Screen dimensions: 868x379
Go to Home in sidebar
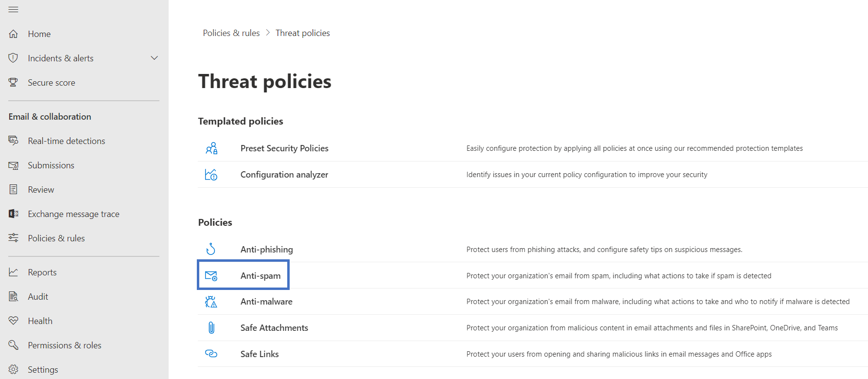coord(39,34)
